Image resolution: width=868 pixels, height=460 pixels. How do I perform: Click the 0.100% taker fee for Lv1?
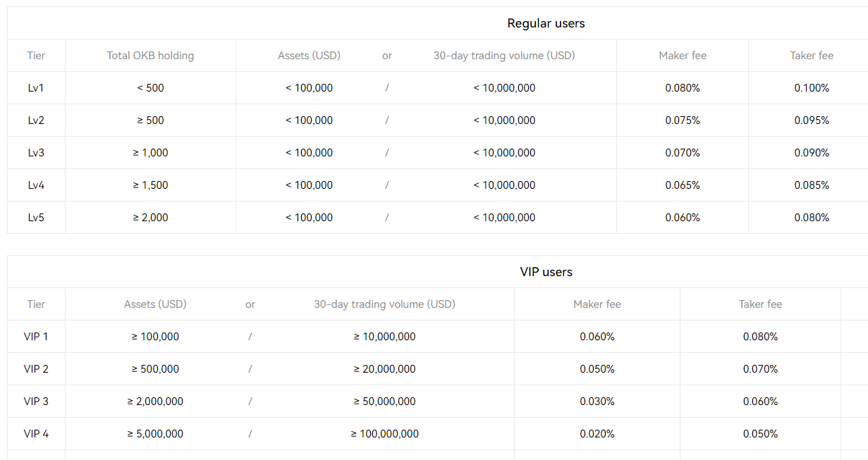click(x=812, y=88)
